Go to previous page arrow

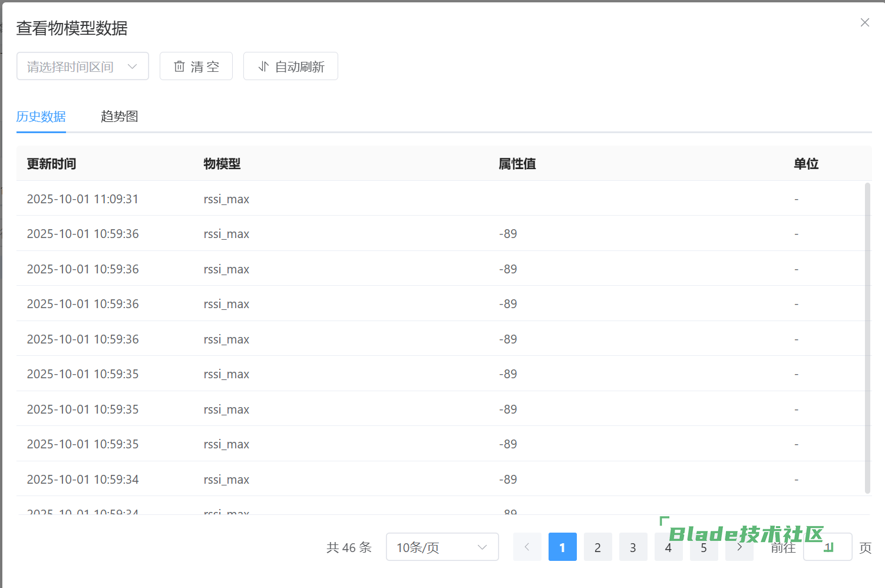[527, 547]
